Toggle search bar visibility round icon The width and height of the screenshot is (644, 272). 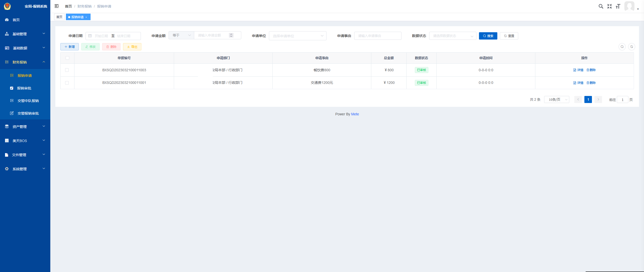[x=622, y=47]
